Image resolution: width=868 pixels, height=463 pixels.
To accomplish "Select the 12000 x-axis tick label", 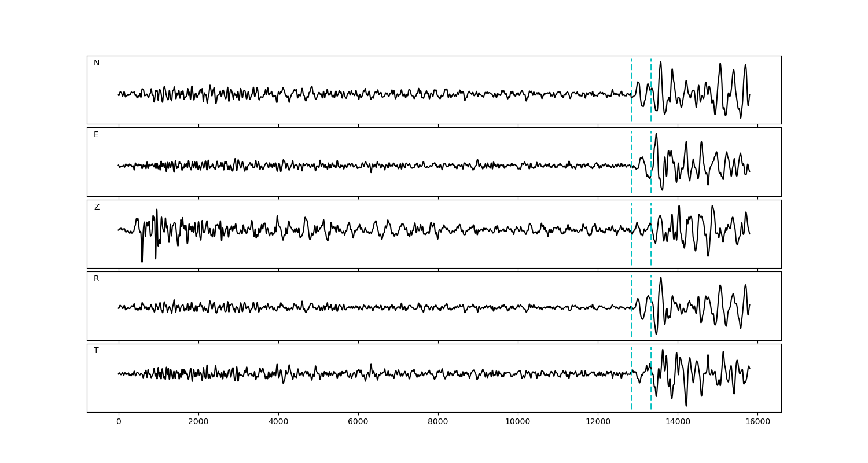I will point(598,422).
